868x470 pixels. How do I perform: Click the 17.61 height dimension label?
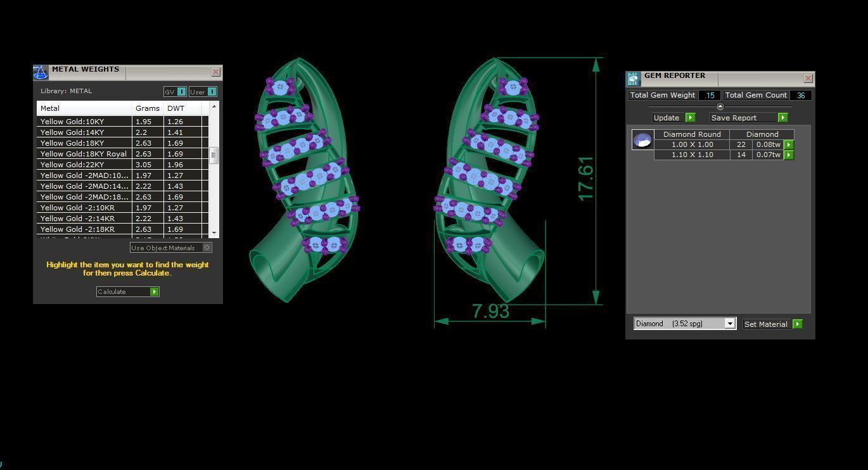click(585, 179)
